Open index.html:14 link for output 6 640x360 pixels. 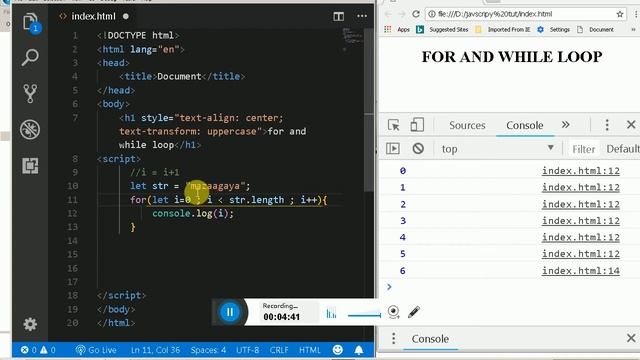tap(581, 271)
